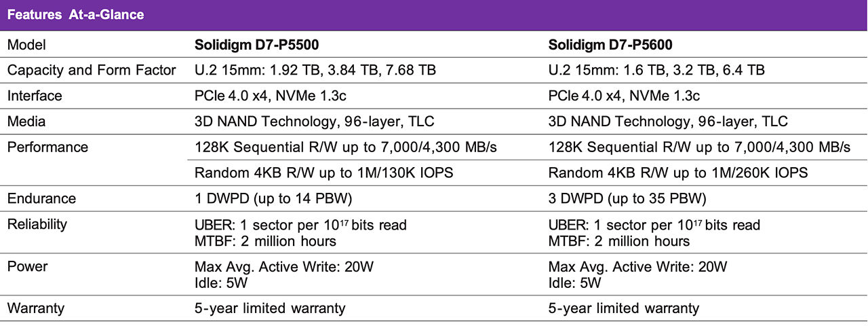Click the 1.6 TB, 3.2 TB, 6.4 TB capacity cell
868x326 pixels.
coord(657,71)
